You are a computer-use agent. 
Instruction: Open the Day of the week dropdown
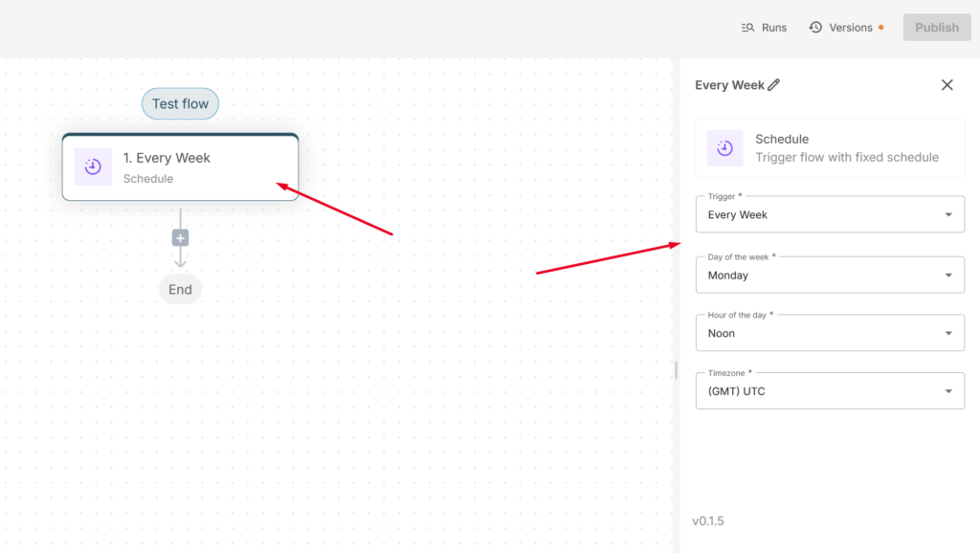[x=830, y=275]
